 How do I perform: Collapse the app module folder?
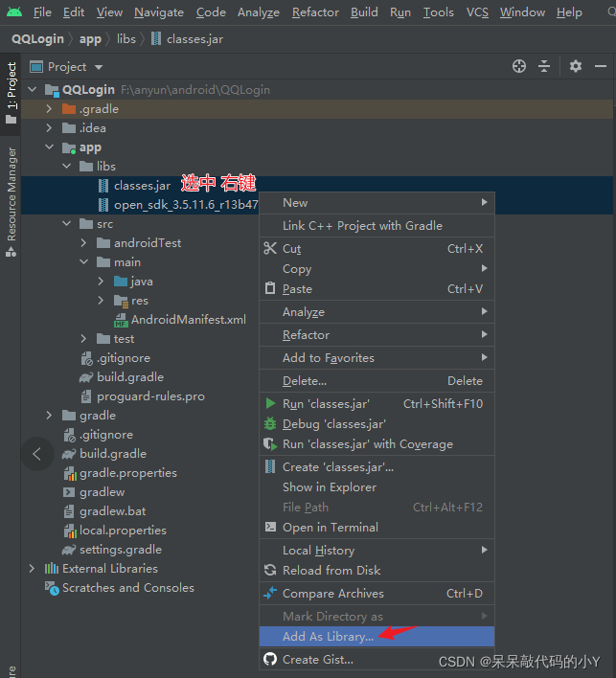(49, 147)
